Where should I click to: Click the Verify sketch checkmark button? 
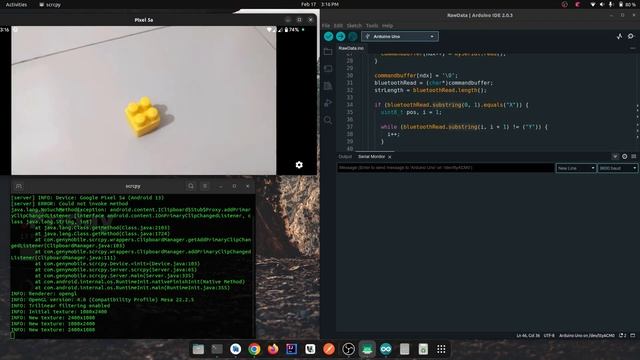329,36
